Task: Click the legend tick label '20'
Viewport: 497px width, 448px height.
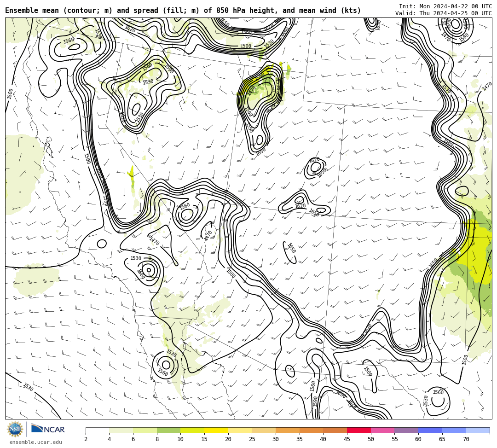Action: pyautogui.click(x=228, y=439)
